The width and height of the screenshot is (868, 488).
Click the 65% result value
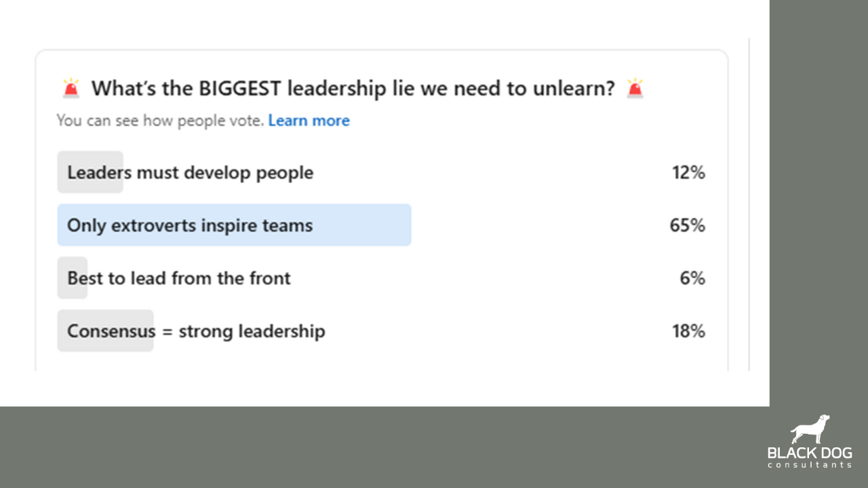[x=687, y=225]
